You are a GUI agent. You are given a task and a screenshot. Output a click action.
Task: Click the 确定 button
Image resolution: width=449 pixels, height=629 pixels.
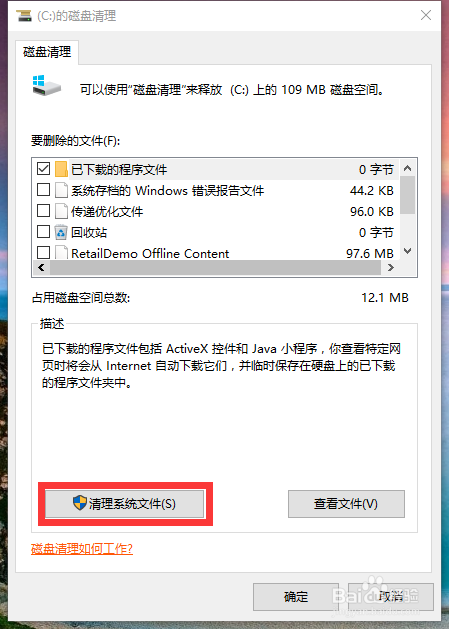click(x=296, y=597)
